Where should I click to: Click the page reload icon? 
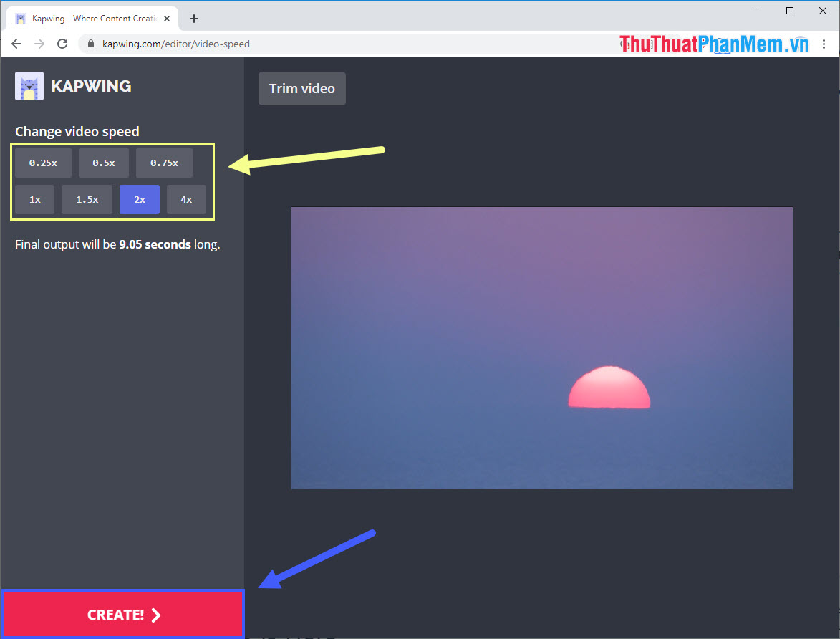click(62, 43)
